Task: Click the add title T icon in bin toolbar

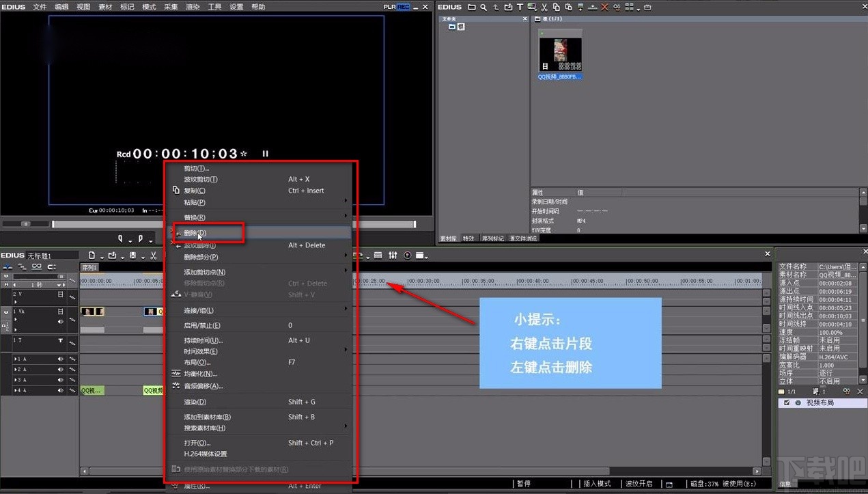Action: click(519, 7)
